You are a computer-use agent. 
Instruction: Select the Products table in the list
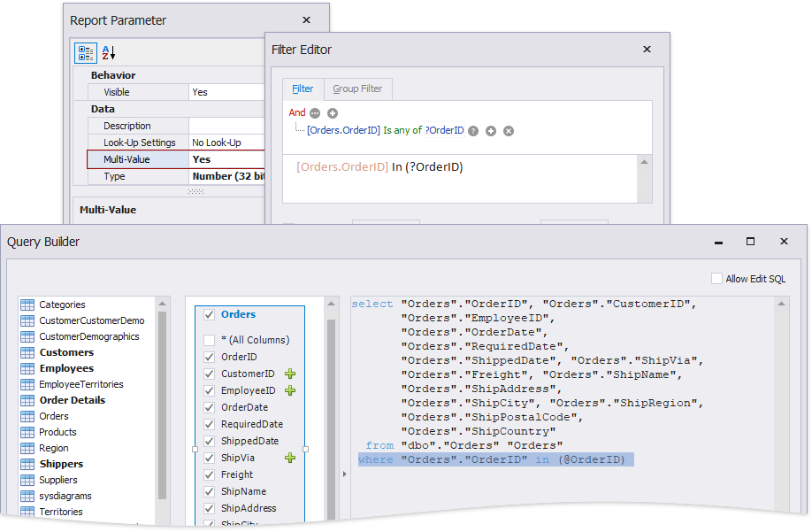(x=57, y=432)
